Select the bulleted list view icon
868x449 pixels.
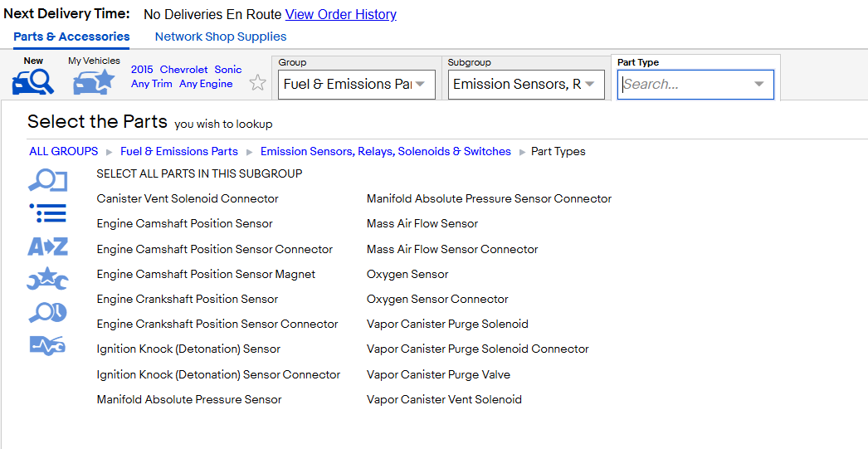click(x=47, y=213)
